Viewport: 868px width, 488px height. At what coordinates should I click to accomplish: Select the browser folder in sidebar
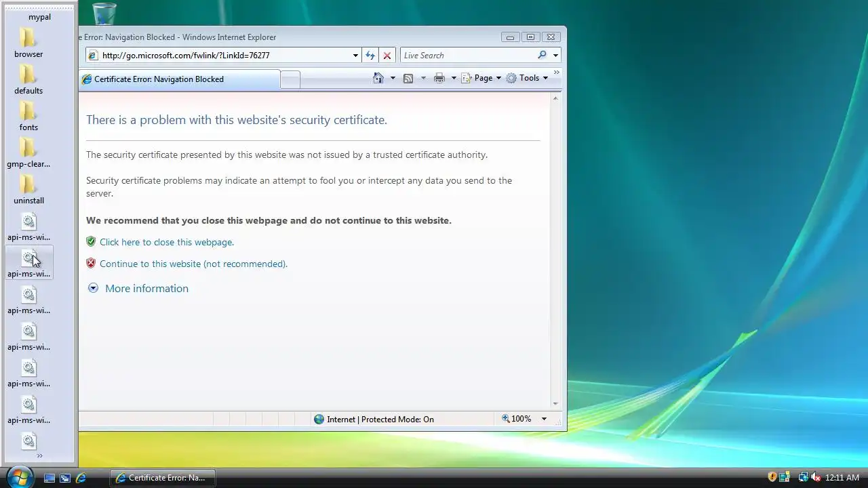tap(28, 44)
